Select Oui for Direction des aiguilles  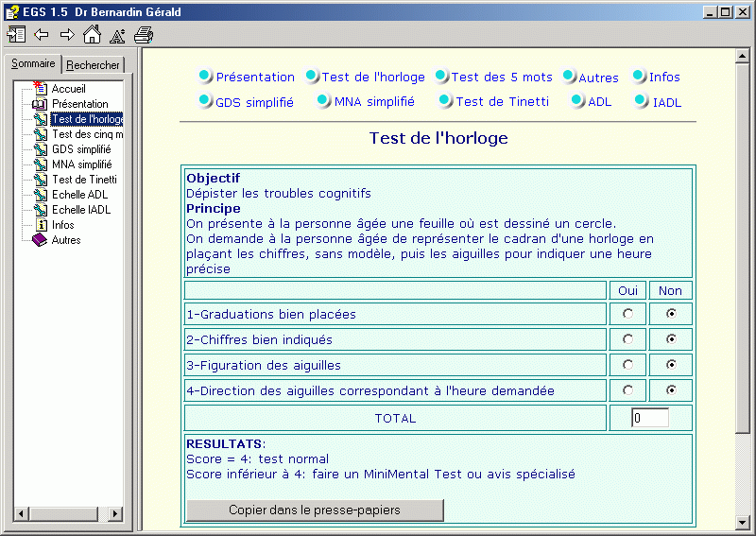pos(627,390)
